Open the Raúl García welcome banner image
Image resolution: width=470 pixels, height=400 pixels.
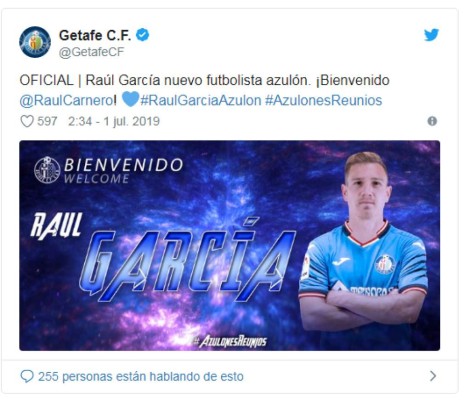click(229, 245)
